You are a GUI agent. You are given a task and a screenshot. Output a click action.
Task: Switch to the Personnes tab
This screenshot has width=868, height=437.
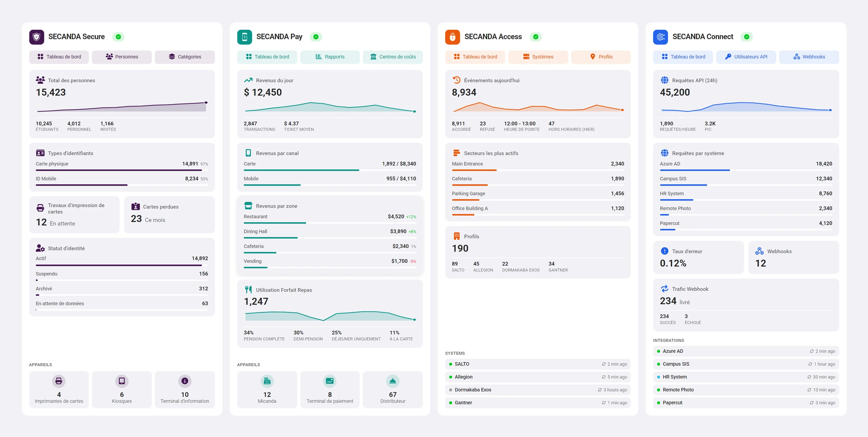122,57
